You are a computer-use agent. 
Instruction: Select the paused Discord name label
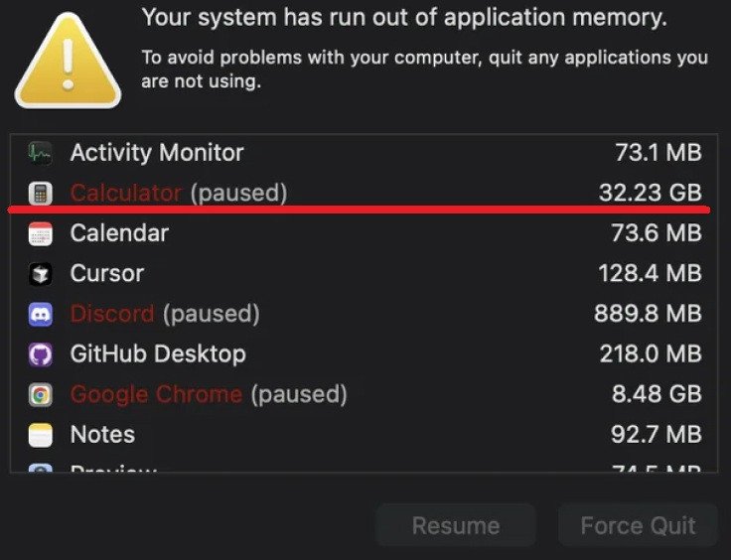click(x=112, y=315)
